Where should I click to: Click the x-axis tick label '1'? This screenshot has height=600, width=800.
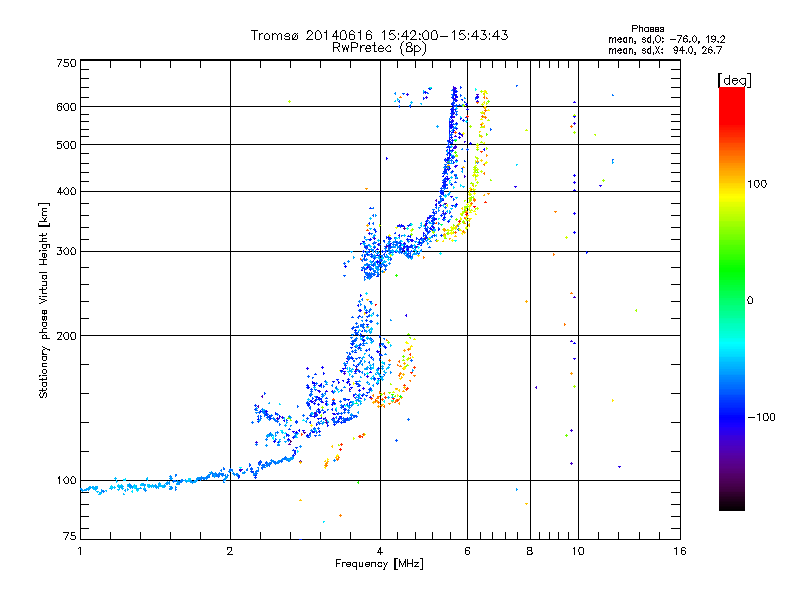(x=80, y=551)
